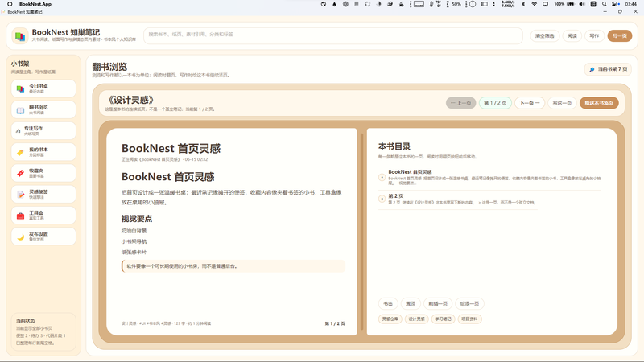
Task: Open 收藏夹 bookmark entry in sidebar
Action: point(43,173)
